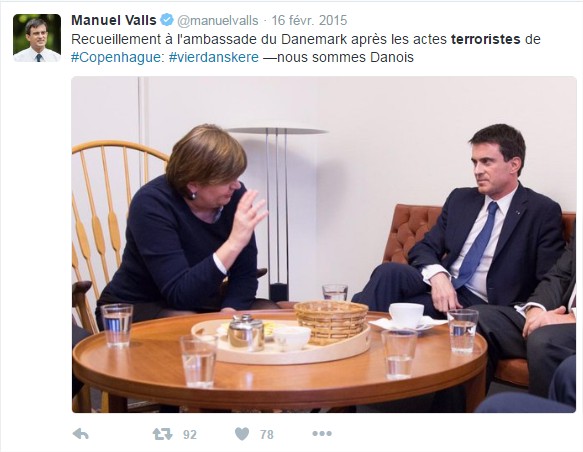This screenshot has width=583, height=452.
Task: Open the more options ellipsis menu
Action: click(322, 433)
